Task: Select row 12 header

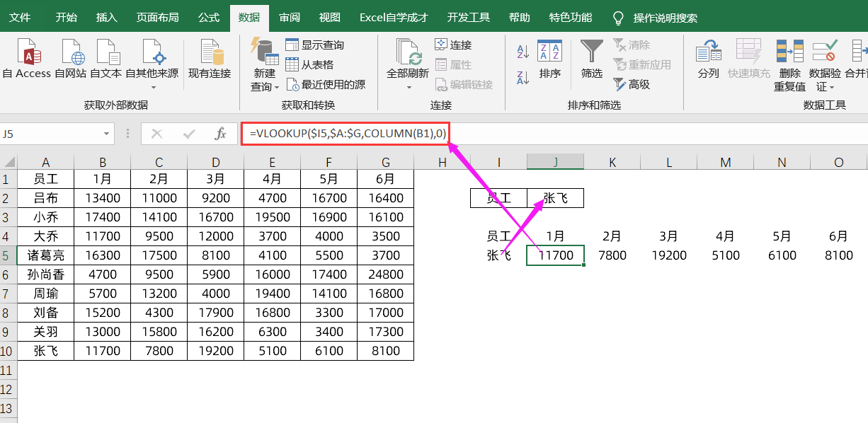Action: [8, 389]
